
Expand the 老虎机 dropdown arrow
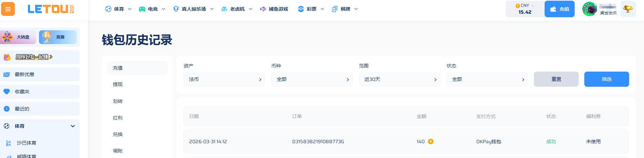click(x=251, y=9)
